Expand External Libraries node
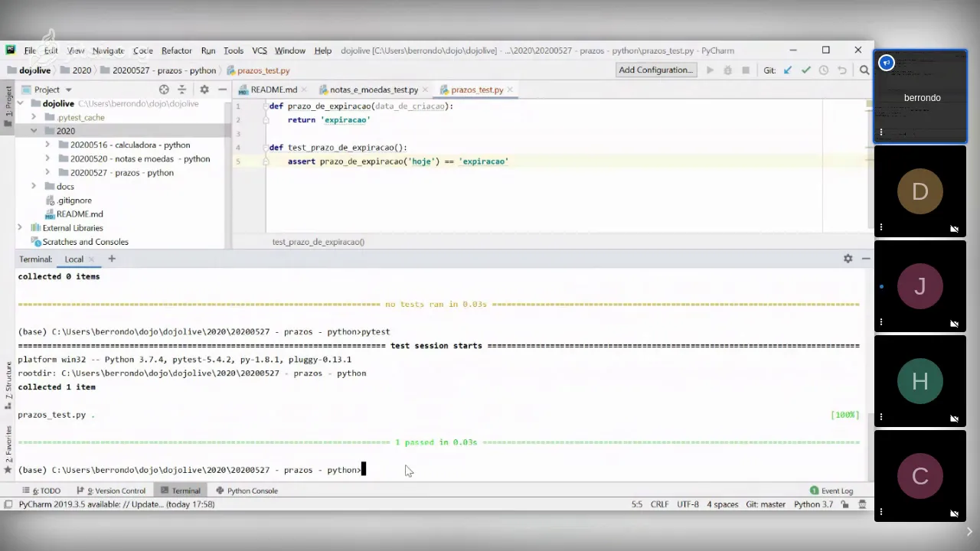 click(20, 227)
